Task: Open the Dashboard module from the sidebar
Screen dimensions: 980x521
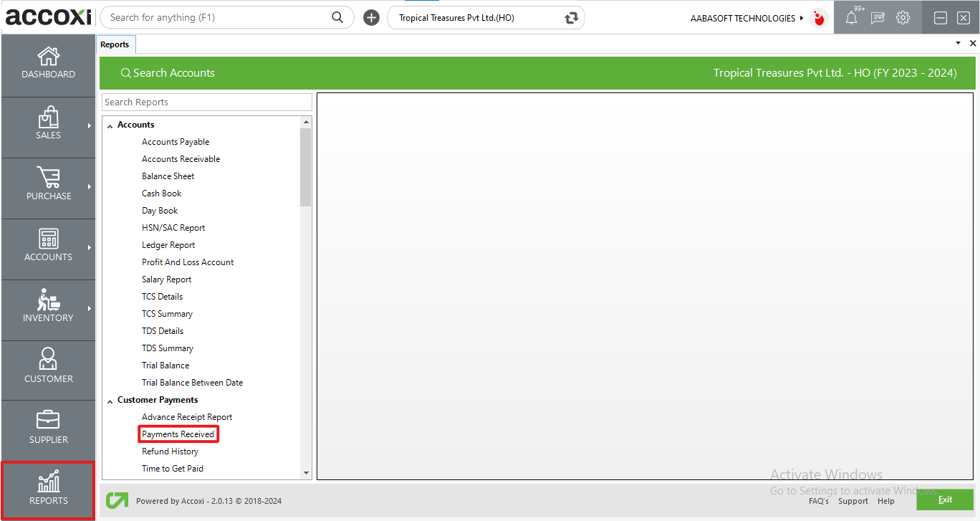Action: 48,64
